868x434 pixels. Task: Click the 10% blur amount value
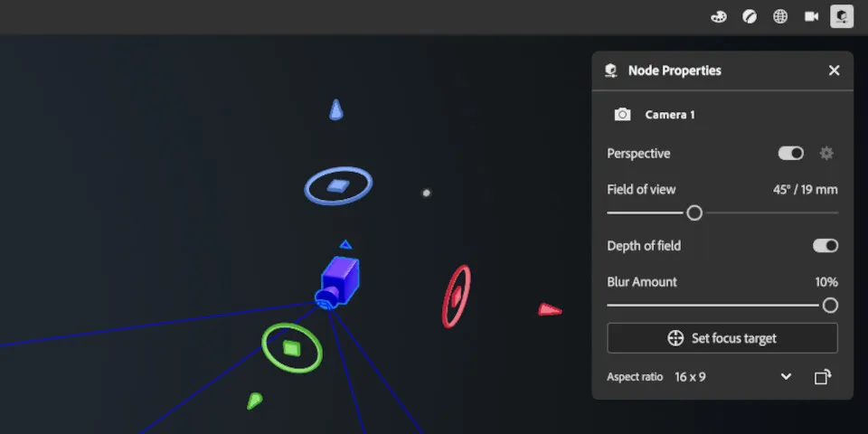pyautogui.click(x=826, y=282)
